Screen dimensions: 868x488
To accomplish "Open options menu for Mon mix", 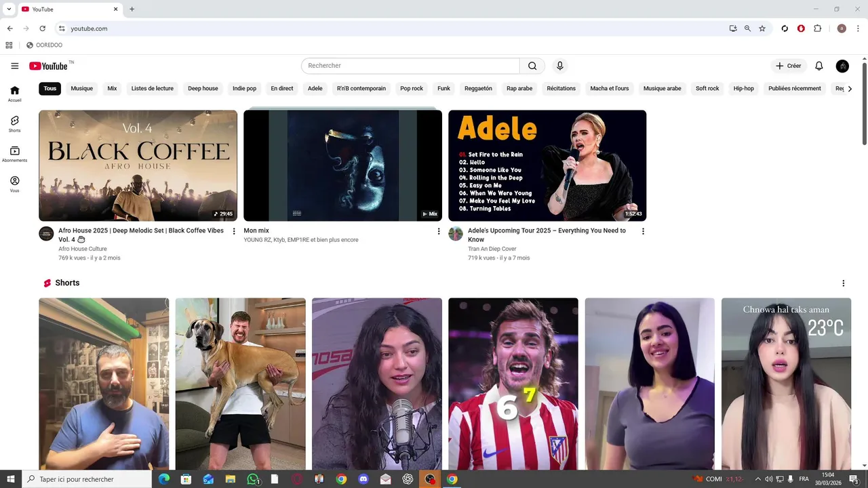I will tap(439, 231).
